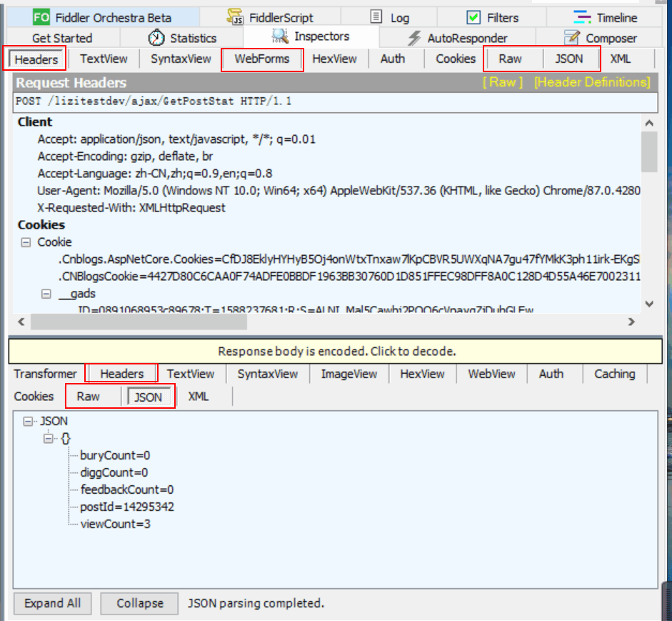Select the Accept header line

176,139
